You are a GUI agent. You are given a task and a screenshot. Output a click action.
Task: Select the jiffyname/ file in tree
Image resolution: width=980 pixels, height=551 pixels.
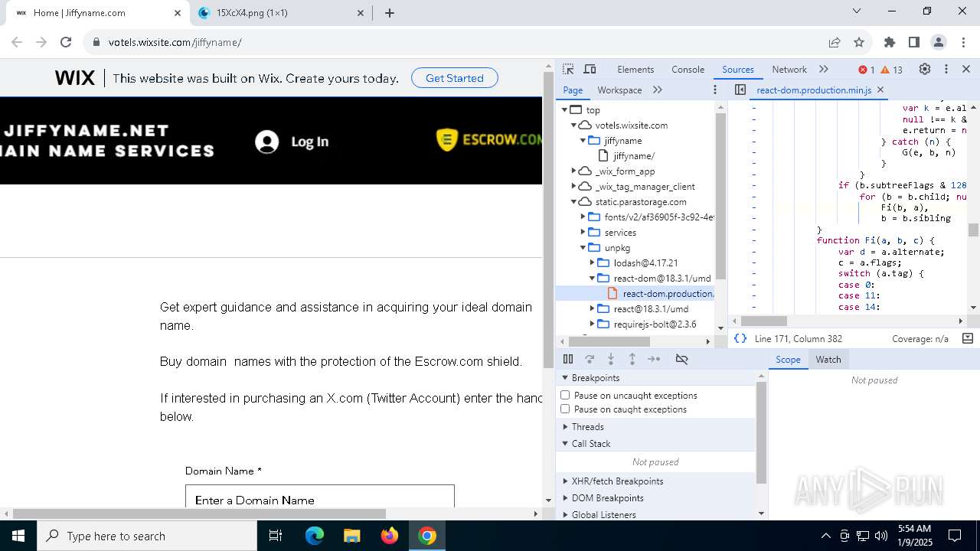tap(634, 156)
